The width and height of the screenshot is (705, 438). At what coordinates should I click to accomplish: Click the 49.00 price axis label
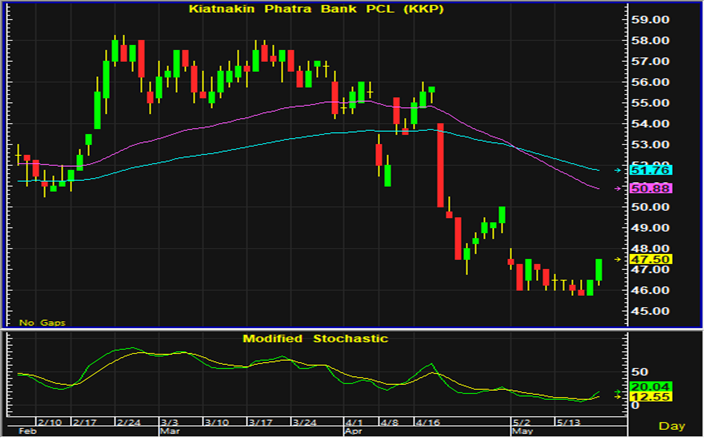tap(650, 228)
